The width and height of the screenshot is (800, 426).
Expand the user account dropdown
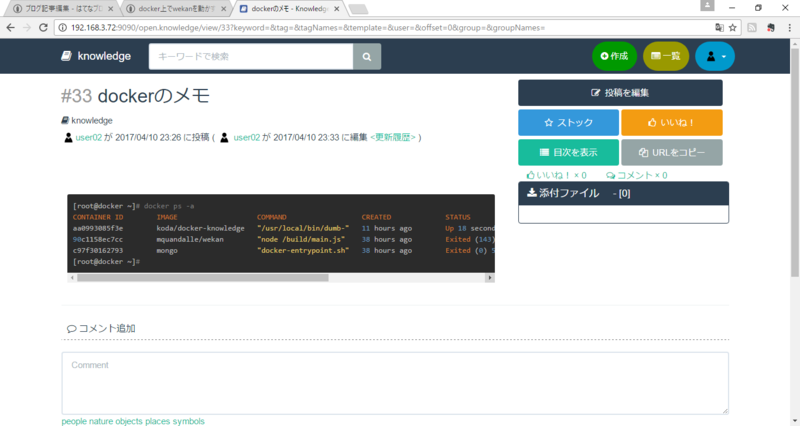(715, 56)
